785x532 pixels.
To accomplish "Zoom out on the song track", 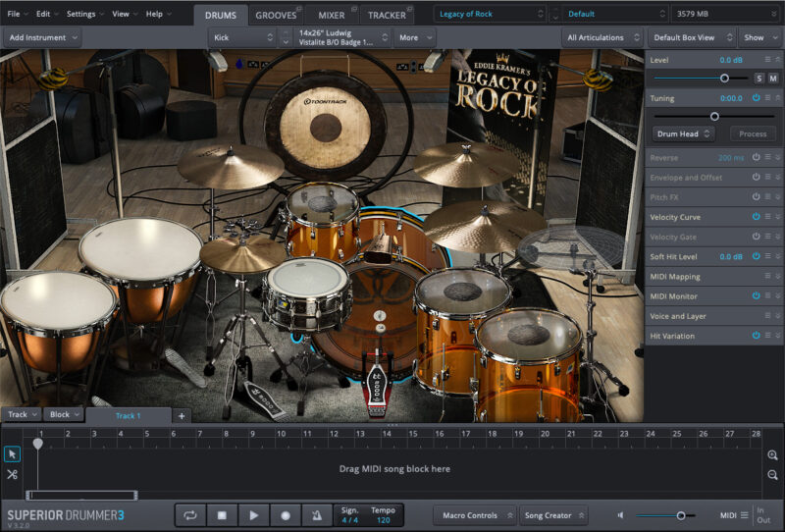I will click(x=772, y=474).
